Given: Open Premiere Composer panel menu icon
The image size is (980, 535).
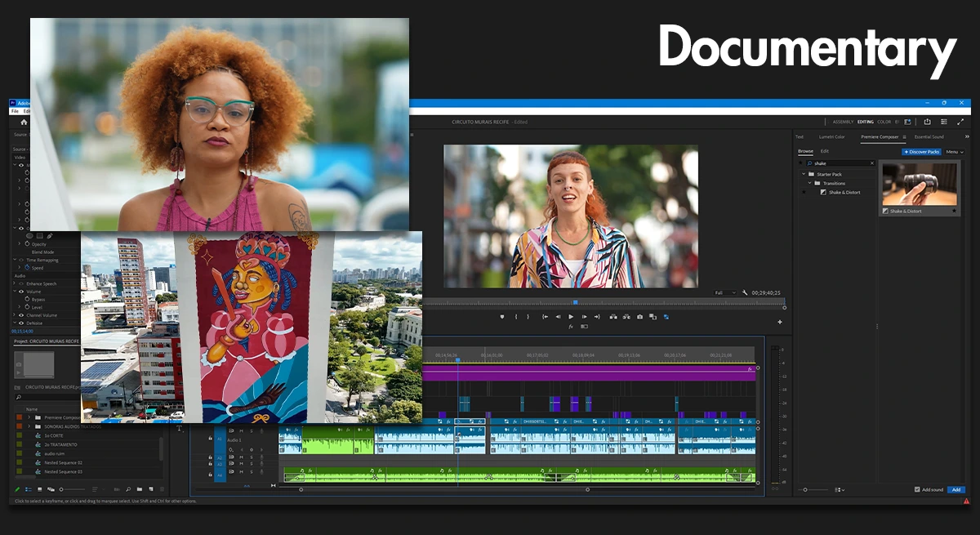Looking at the screenshot, I should pos(904,137).
